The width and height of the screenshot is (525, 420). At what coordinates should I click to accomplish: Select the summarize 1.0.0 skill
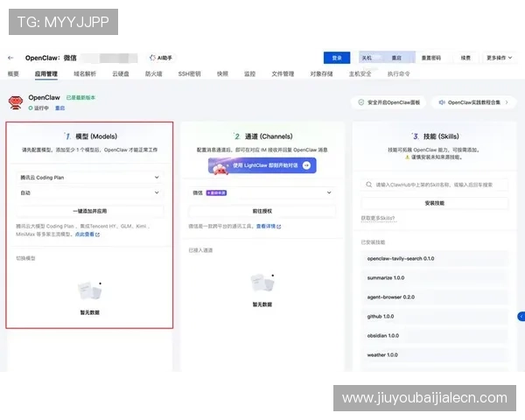click(x=435, y=278)
